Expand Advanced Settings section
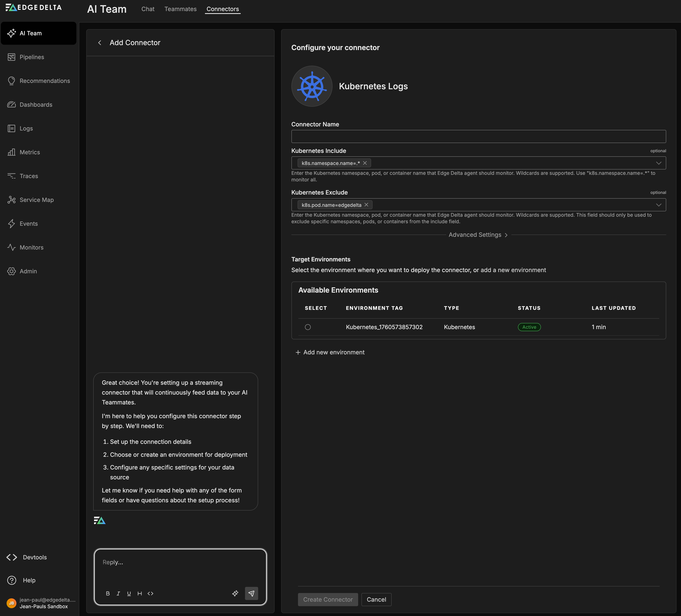The image size is (681, 616). [x=478, y=235]
